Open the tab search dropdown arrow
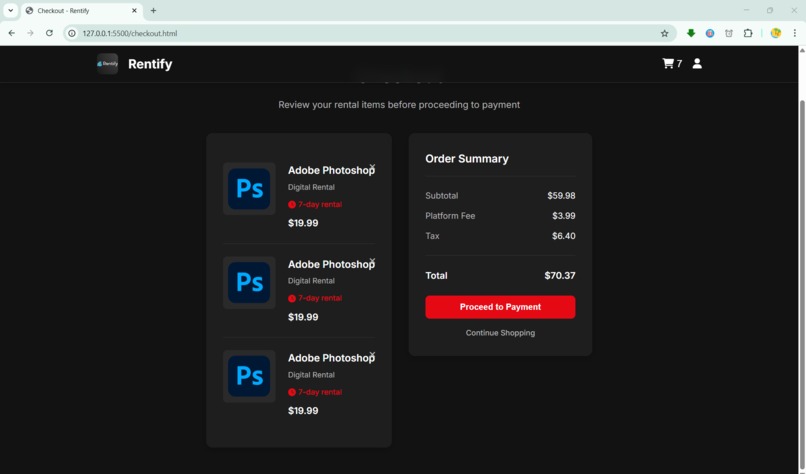The height and width of the screenshot is (474, 806). point(10,10)
